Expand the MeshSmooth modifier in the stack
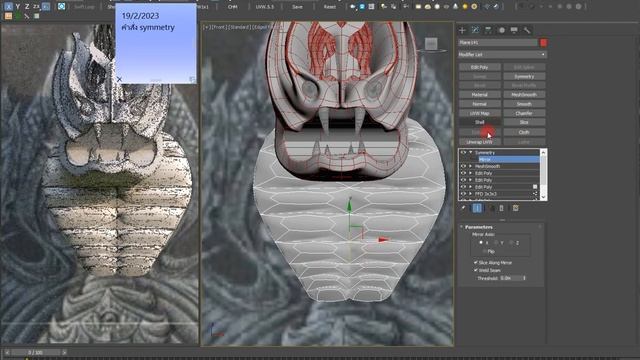 [x=471, y=167]
